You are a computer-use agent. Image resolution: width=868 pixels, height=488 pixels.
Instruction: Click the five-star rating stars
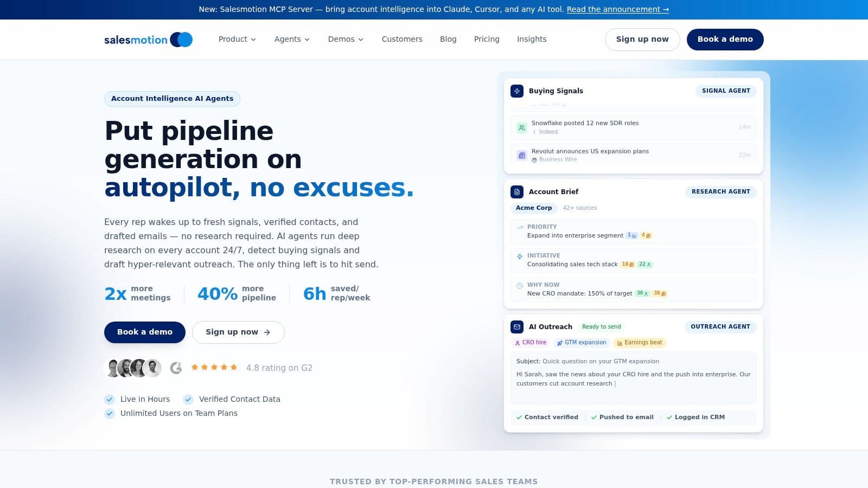[214, 367]
